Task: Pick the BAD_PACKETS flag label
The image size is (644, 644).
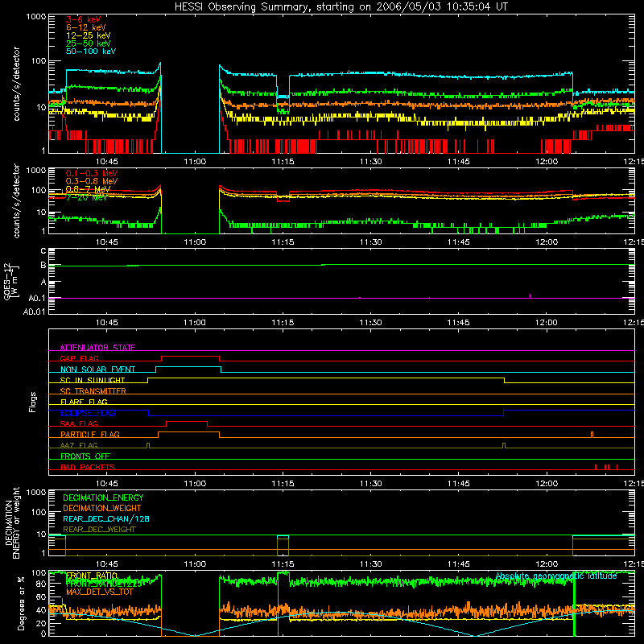Action: 88,467
